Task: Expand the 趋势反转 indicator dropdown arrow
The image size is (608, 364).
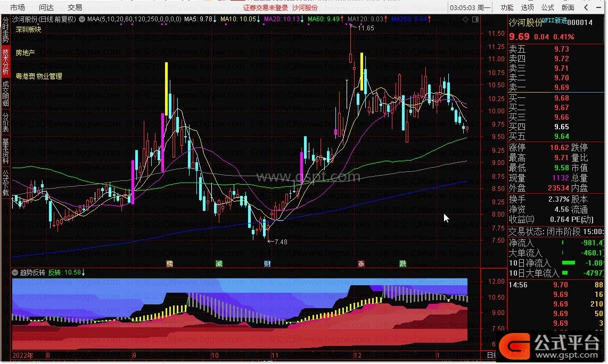Action: [x=15, y=272]
